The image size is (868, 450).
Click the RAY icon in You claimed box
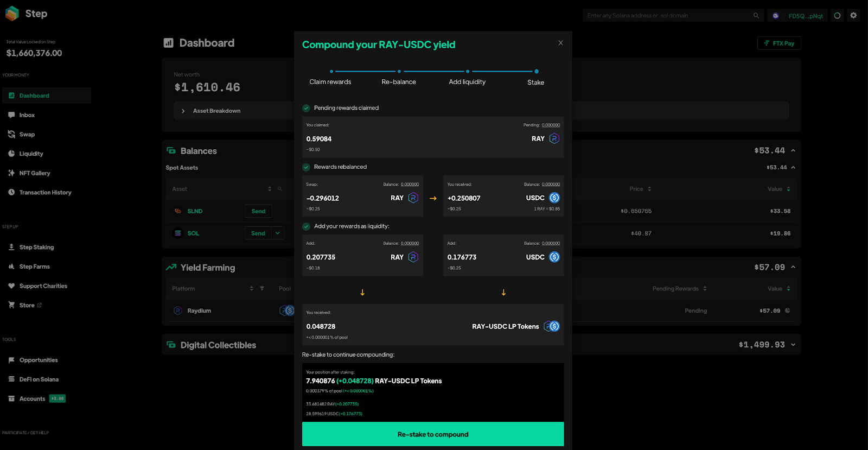coord(554,138)
